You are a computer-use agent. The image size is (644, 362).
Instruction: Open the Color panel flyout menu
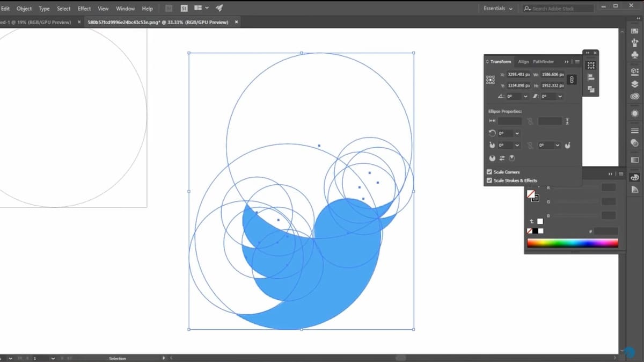[x=621, y=174]
